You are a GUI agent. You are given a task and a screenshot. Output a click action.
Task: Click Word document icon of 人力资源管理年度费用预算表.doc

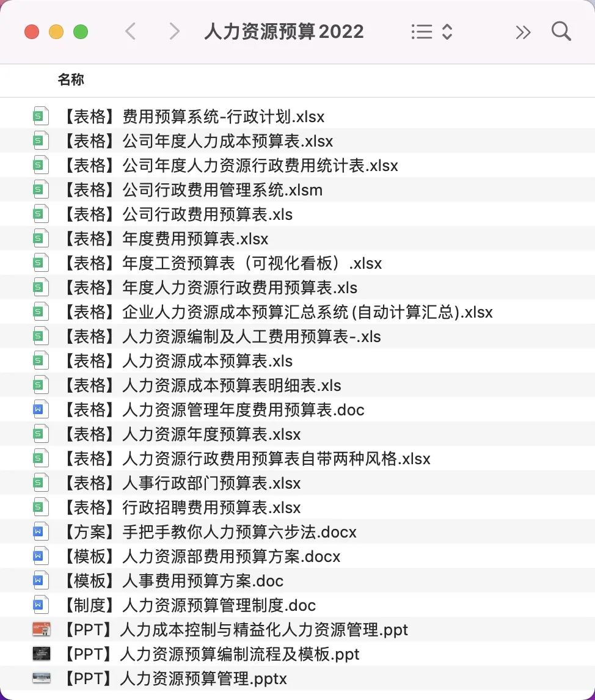tap(40, 409)
